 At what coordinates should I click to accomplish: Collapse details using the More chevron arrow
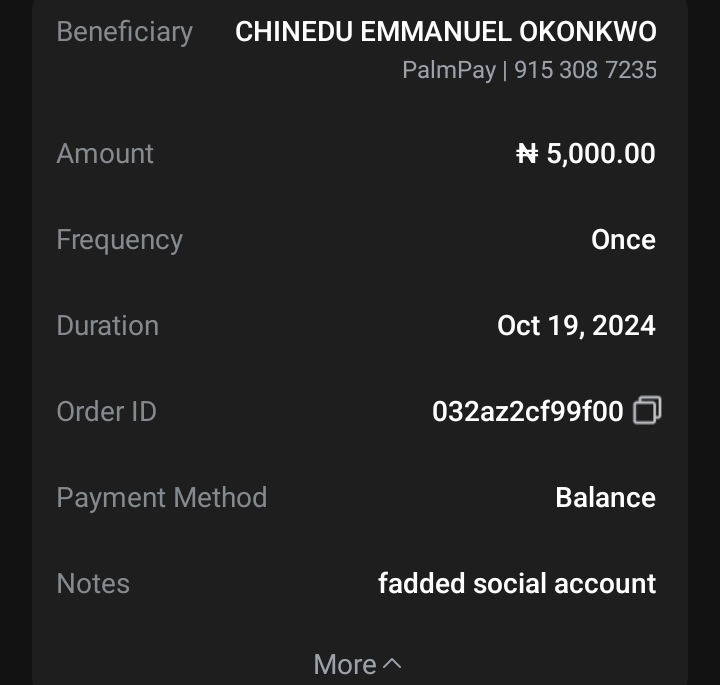click(x=393, y=664)
